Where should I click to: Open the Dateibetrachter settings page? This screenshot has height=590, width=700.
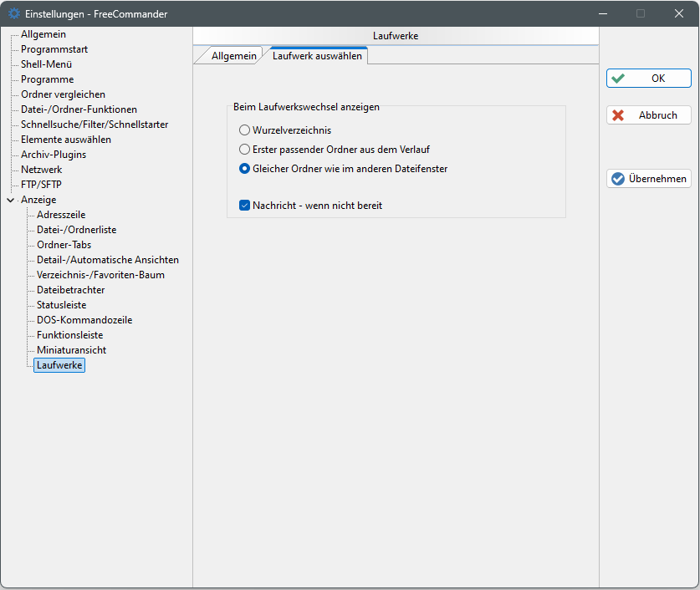70,290
